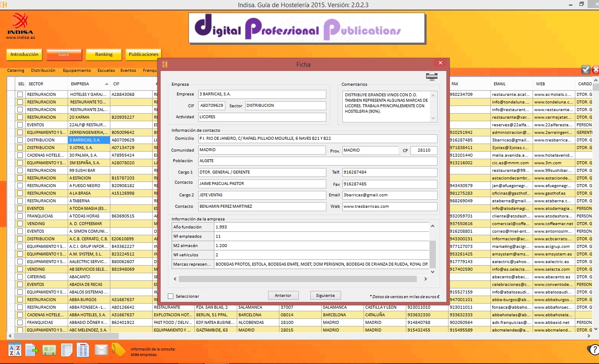The image size is (599, 364).
Task: Sort by the EMPRESA column header
Action: pyautogui.click(x=89, y=84)
